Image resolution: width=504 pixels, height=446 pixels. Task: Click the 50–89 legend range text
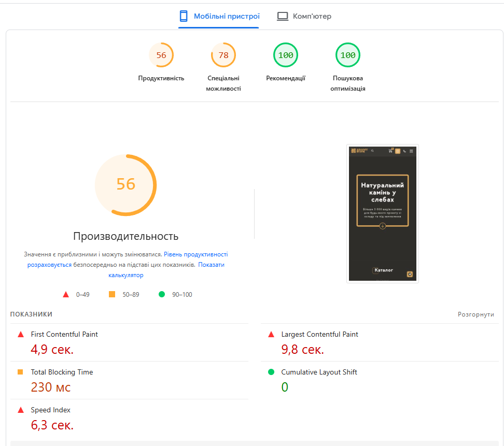pos(131,294)
